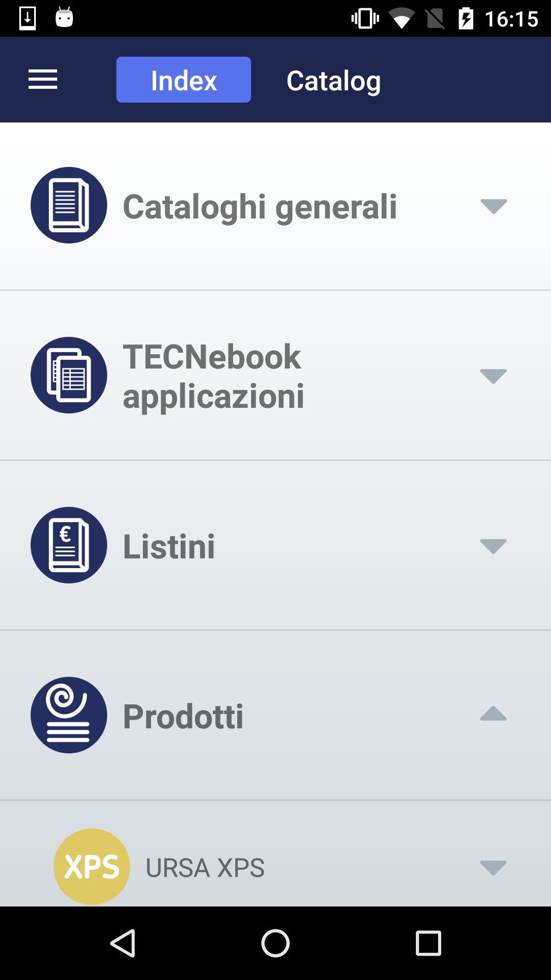Screen dimensions: 551x980
Task: Select the URSA XPS product entry
Action: (205, 868)
